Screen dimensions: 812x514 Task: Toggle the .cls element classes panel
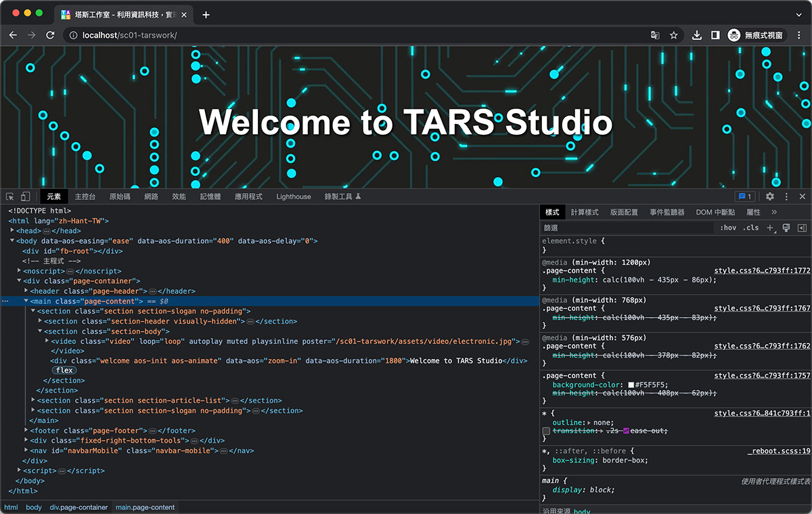751,228
